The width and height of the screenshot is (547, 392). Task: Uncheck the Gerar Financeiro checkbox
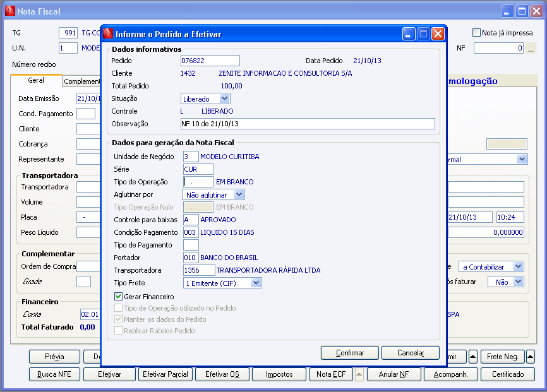tap(119, 297)
